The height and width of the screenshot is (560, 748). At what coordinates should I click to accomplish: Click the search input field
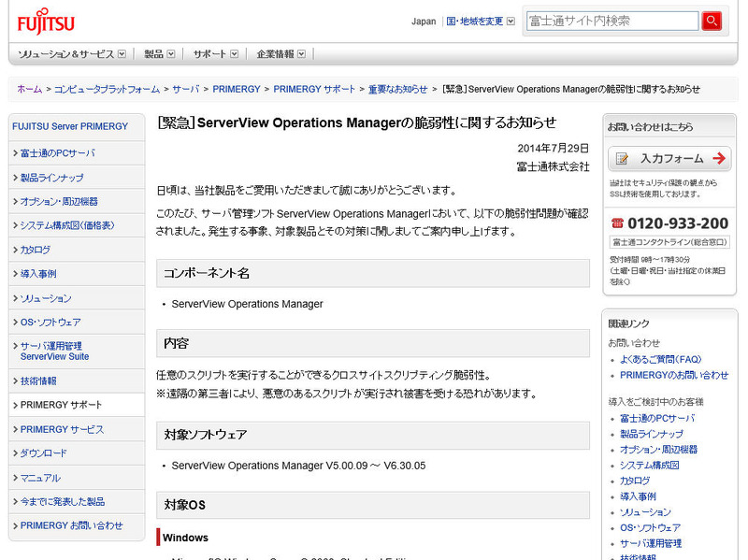click(611, 21)
